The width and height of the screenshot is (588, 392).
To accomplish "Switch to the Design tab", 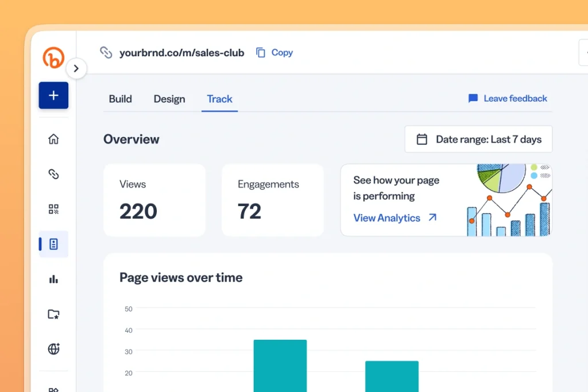I will [x=169, y=99].
